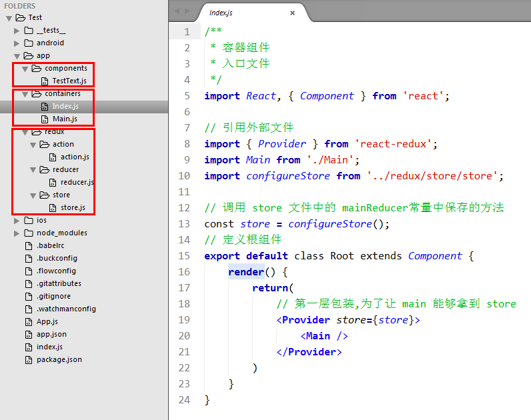Open reducer.js file
The width and height of the screenshot is (531, 420).
(x=77, y=182)
